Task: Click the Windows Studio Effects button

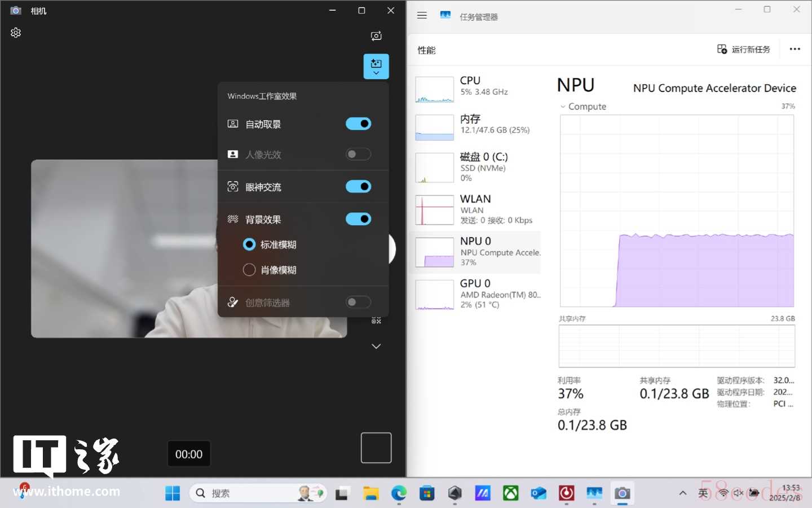Action: [376, 66]
